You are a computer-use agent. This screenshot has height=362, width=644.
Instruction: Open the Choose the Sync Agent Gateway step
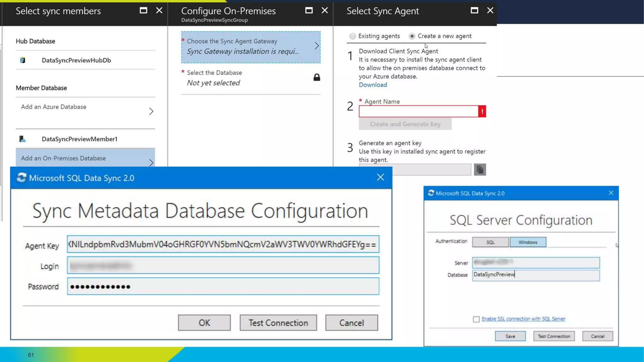pos(251,47)
